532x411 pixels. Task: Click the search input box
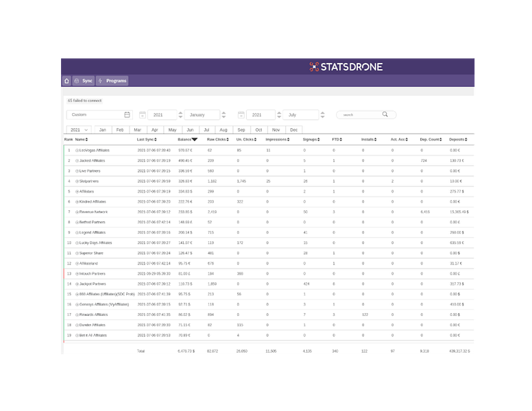tap(366, 114)
